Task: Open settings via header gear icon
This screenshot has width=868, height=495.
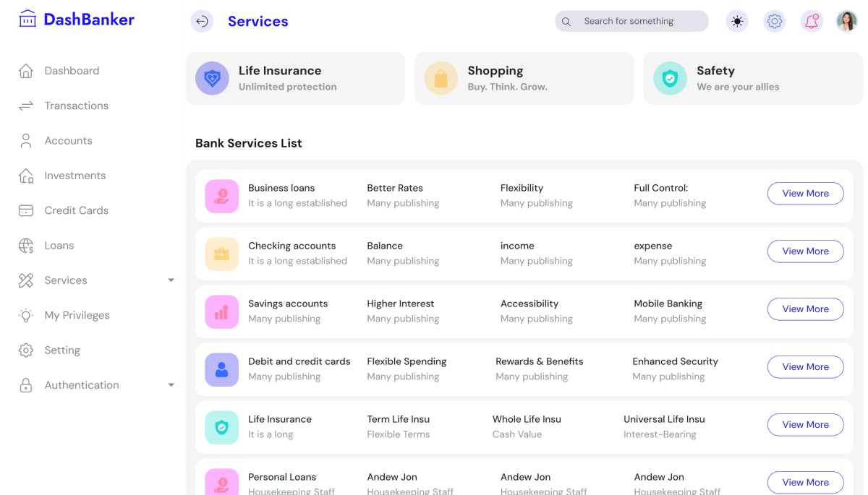Action: click(775, 22)
